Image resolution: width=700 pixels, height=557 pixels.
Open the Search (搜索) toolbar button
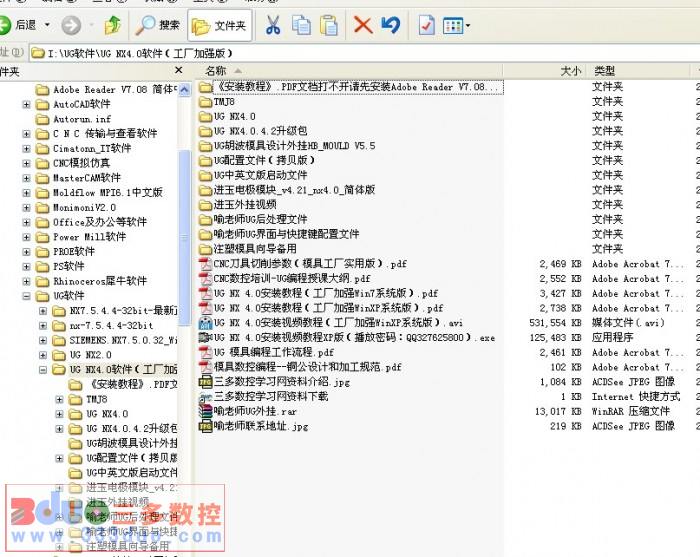[x=158, y=25]
